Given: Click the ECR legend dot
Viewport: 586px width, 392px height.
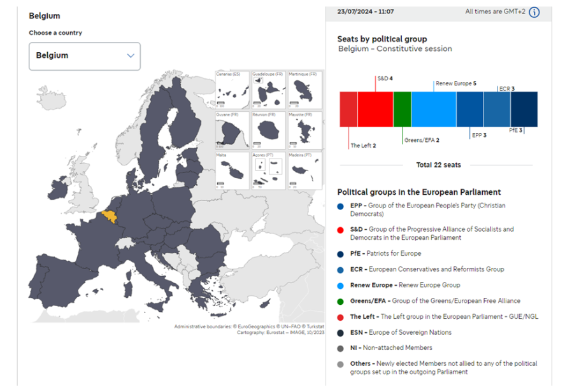Looking at the screenshot, I should pyautogui.click(x=340, y=270).
